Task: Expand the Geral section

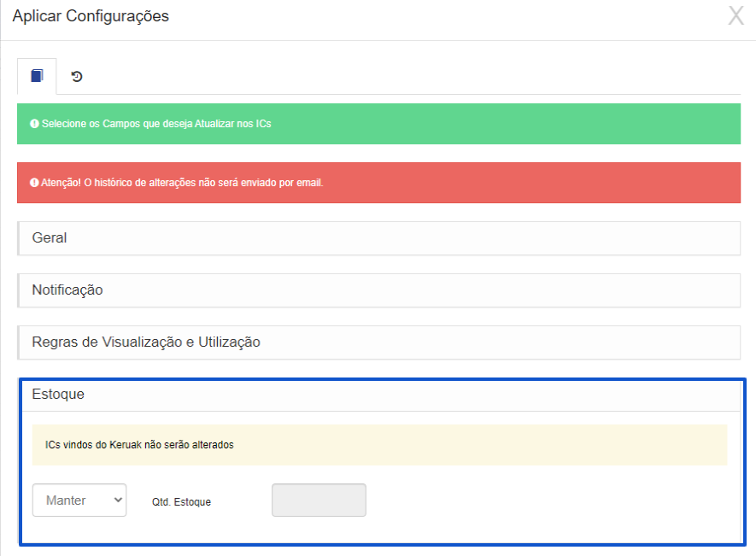Action: click(379, 238)
